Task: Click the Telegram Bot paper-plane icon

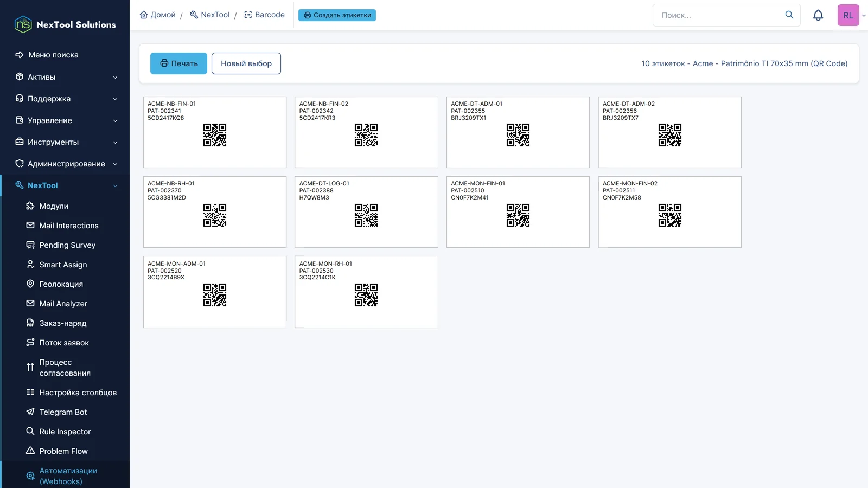Action: (30, 412)
